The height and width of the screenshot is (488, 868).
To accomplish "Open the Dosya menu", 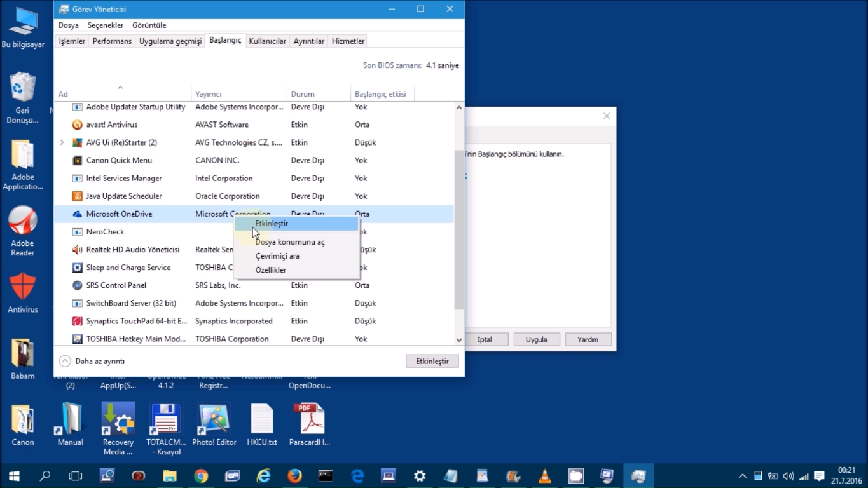I will pos(69,25).
